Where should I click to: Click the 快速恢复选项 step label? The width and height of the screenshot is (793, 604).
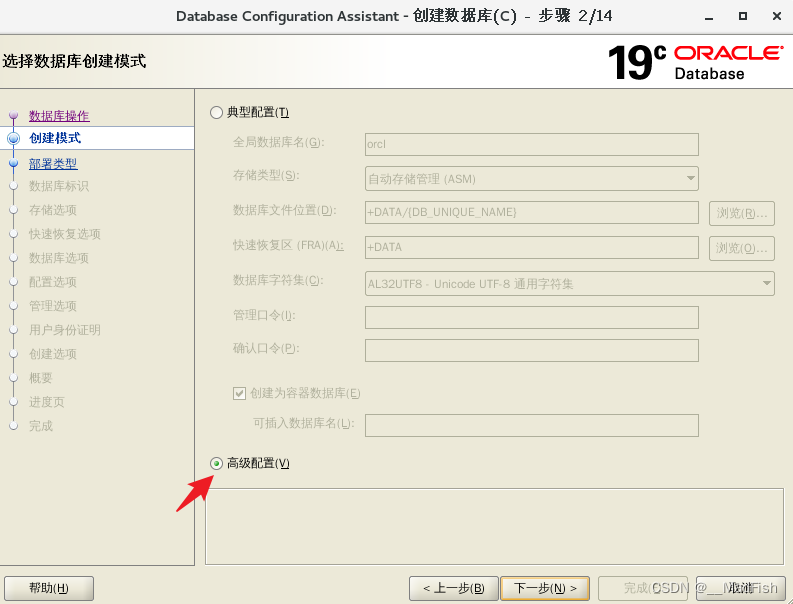tap(65, 234)
